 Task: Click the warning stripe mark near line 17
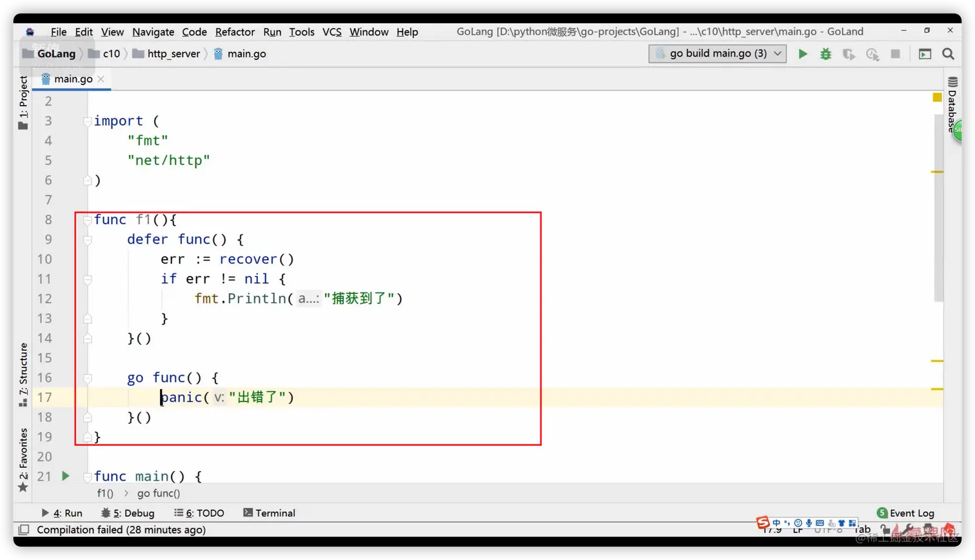click(938, 389)
